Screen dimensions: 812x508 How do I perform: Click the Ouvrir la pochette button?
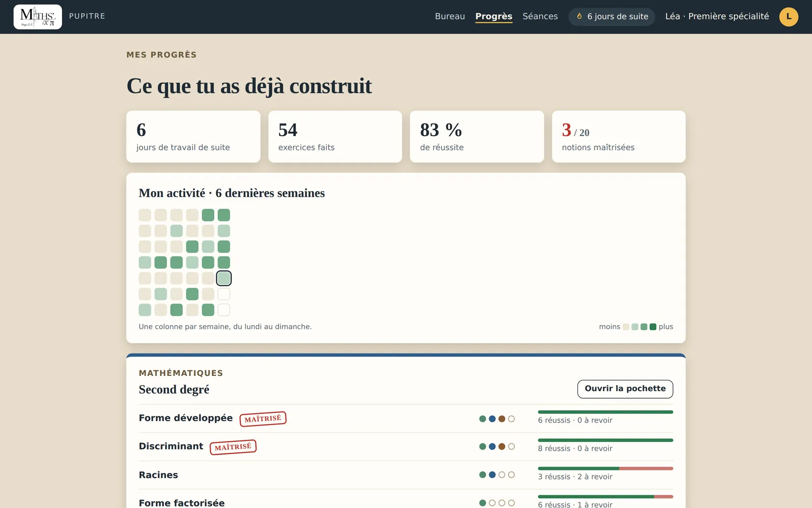625,389
